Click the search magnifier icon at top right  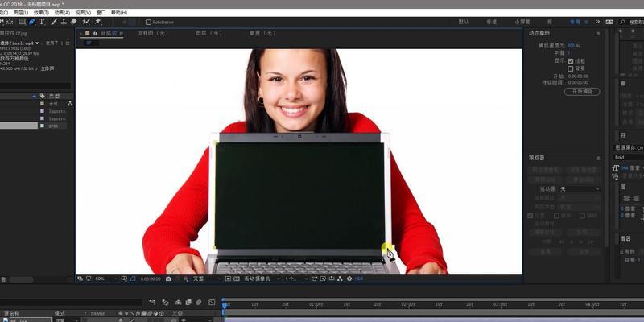click(x=622, y=22)
